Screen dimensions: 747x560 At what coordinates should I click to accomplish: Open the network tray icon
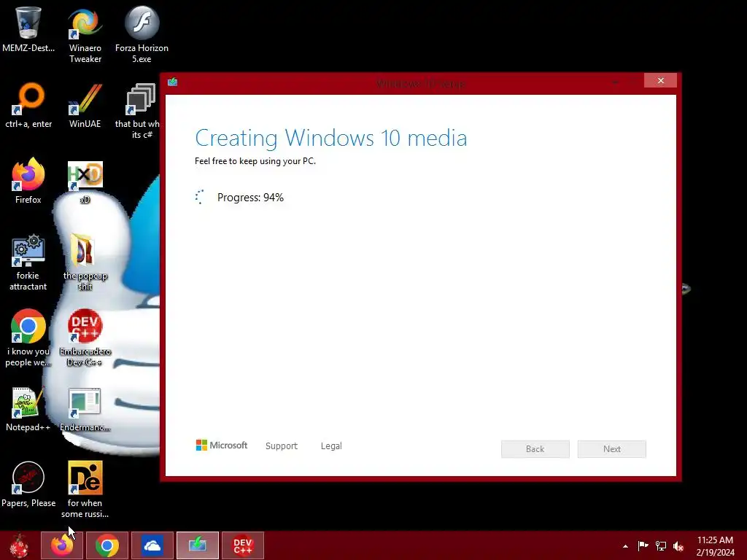pyautogui.click(x=660, y=545)
